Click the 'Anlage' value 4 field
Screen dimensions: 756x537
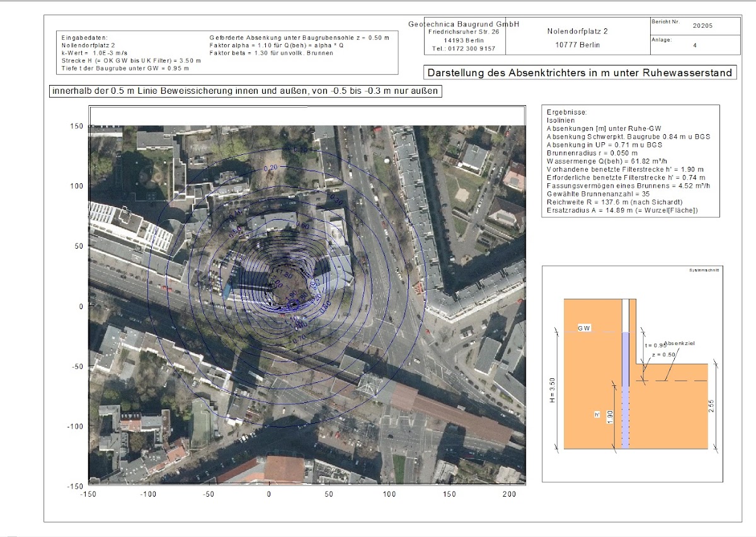(x=694, y=45)
